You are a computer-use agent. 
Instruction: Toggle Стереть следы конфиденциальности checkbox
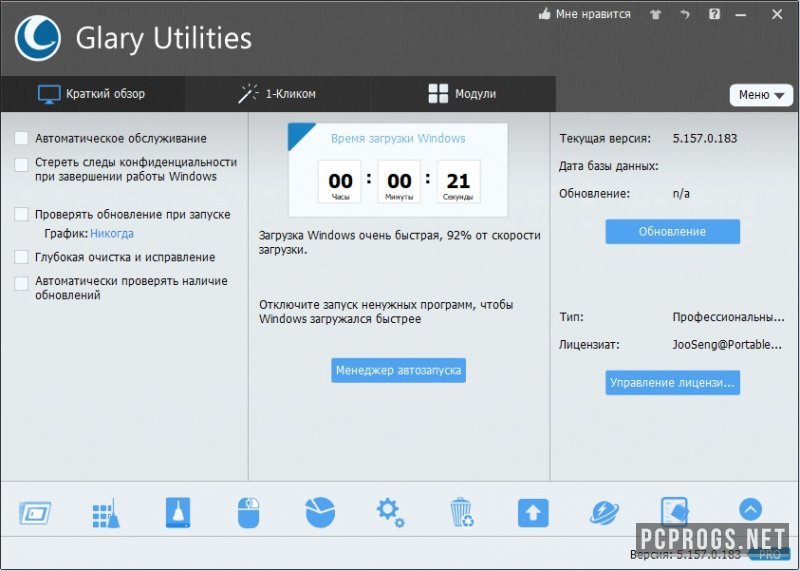pyautogui.click(x=21, y=165)
